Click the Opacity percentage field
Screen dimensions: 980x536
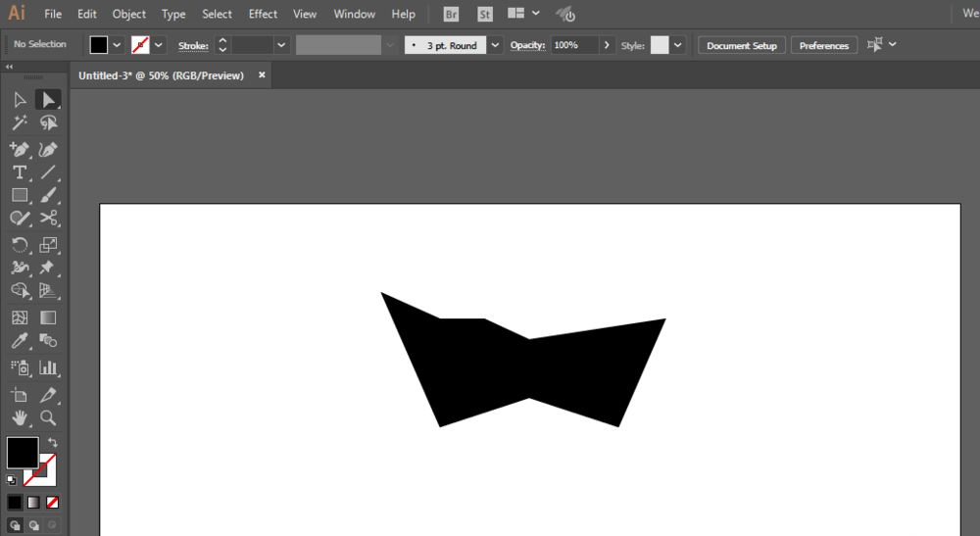point(573,45)
